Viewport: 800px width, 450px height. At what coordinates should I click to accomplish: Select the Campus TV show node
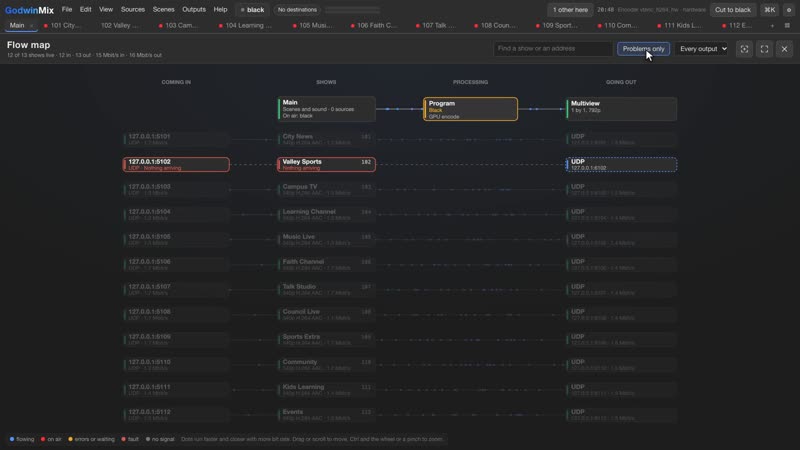[327, 189]
